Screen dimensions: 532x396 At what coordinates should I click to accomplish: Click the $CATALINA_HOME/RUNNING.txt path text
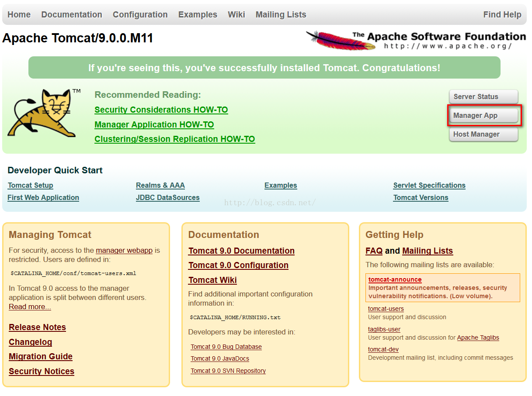tap(235, 317)
